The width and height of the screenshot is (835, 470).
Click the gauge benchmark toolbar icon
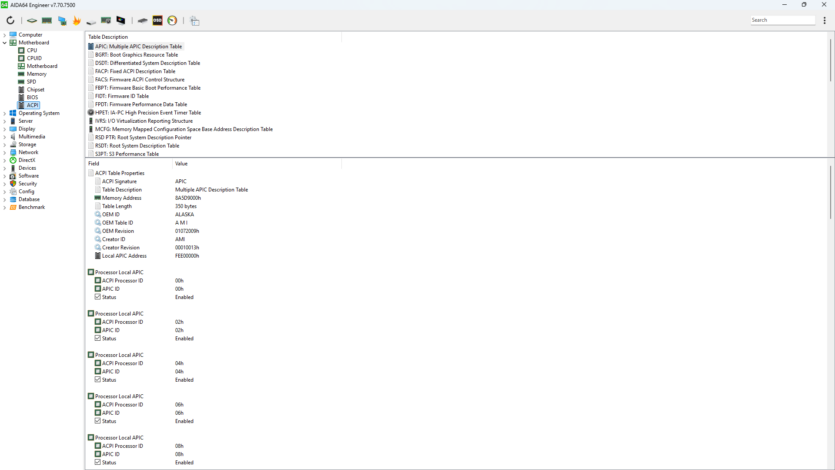click(x=172, y=20)
